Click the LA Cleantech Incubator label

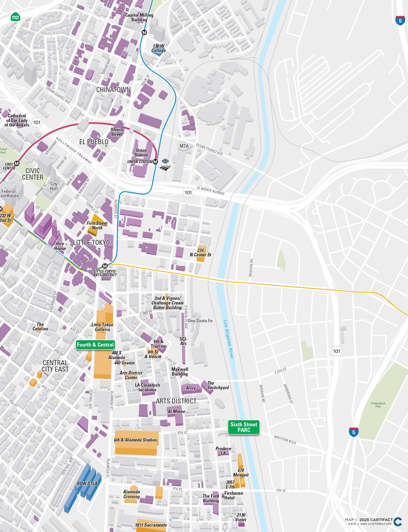pyautogui.click(x=147, y=387)
